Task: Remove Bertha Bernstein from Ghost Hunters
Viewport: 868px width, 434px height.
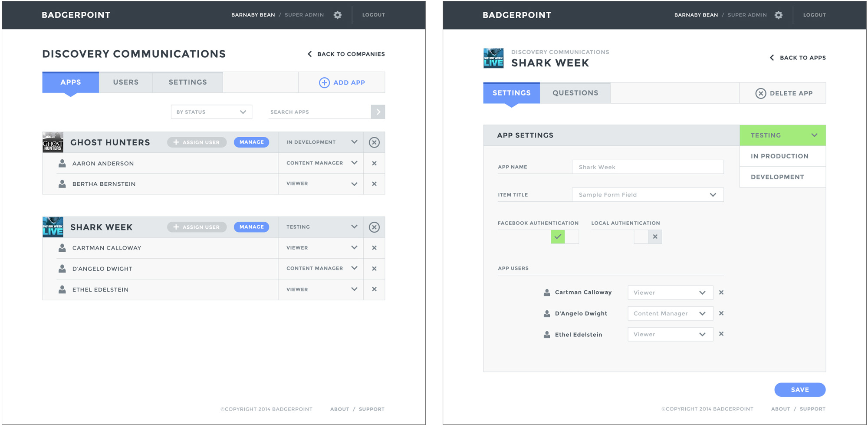Action: coord(374,184)
